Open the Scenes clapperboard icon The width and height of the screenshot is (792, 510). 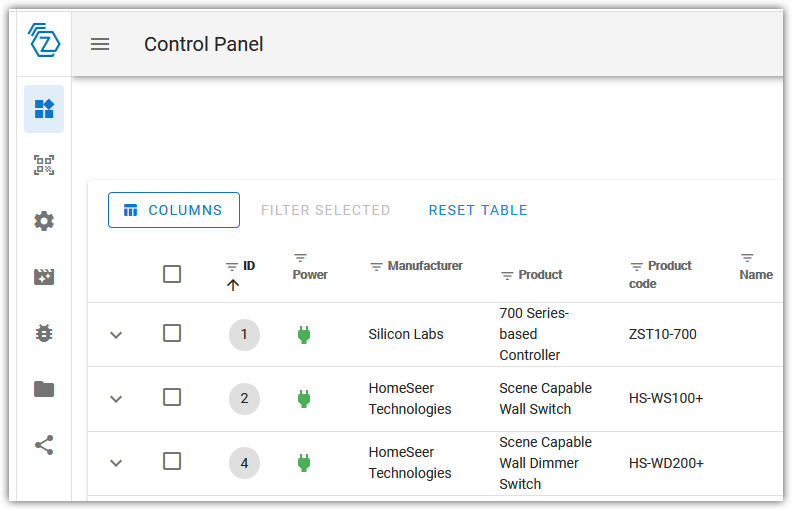pyautogui.click(x=44, y=277)
